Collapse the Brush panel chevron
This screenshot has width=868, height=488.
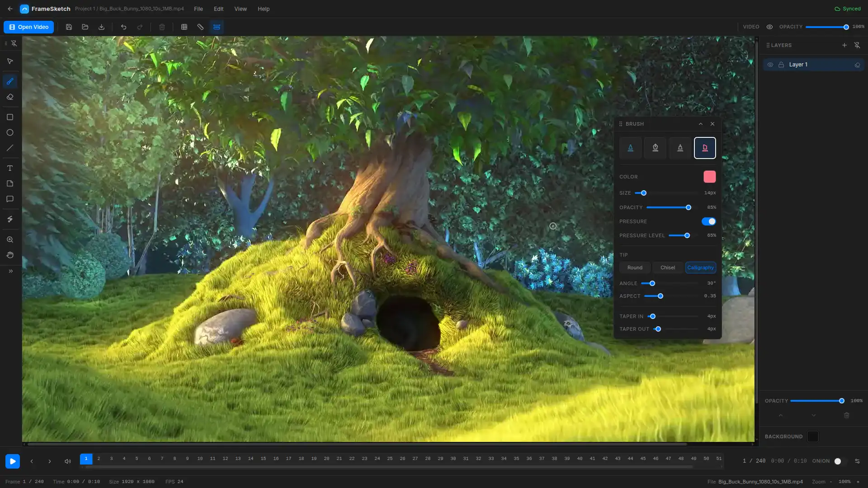(701, 124)
